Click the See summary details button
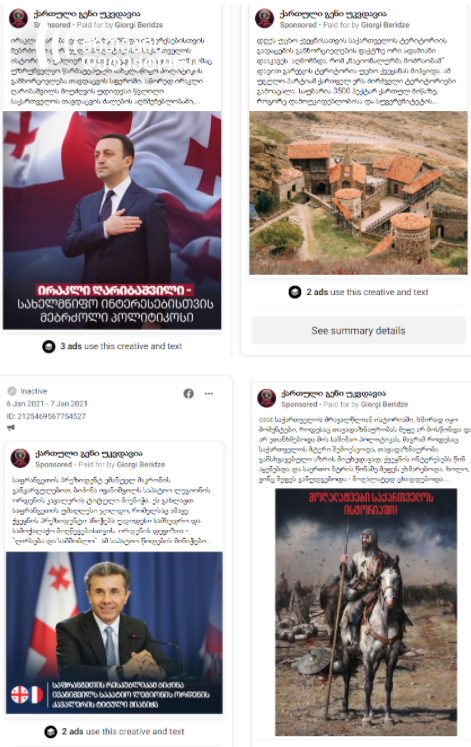Image resolution: width=471 pixels, height=747 pixels. point(358,330)
